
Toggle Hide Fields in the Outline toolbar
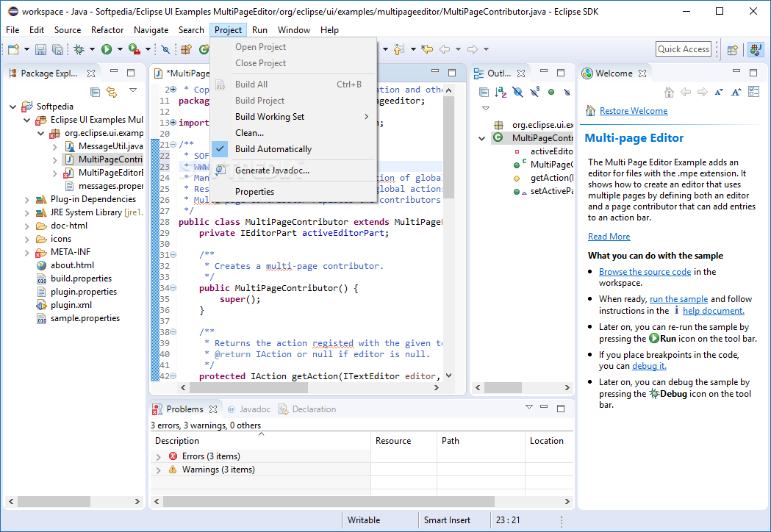[x=517, y=92]
